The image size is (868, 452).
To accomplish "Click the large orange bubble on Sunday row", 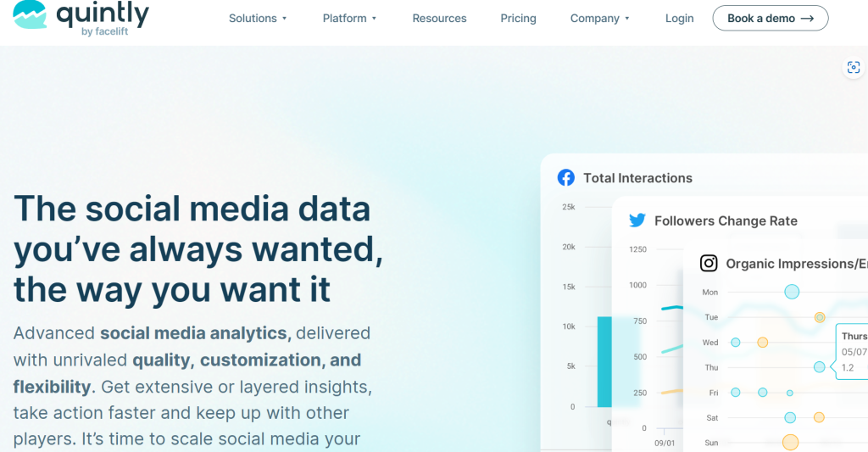I will pyautogui.click(x=790, y=442).
